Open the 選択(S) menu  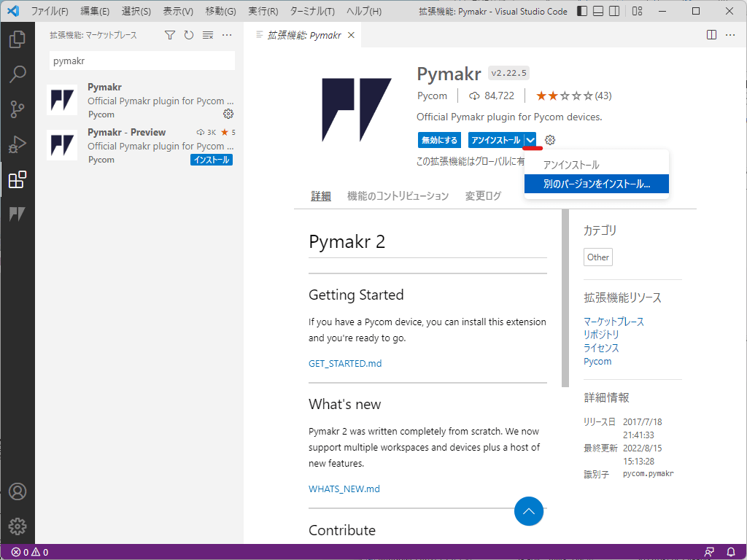pyautogui.click(x=136, y=11)
